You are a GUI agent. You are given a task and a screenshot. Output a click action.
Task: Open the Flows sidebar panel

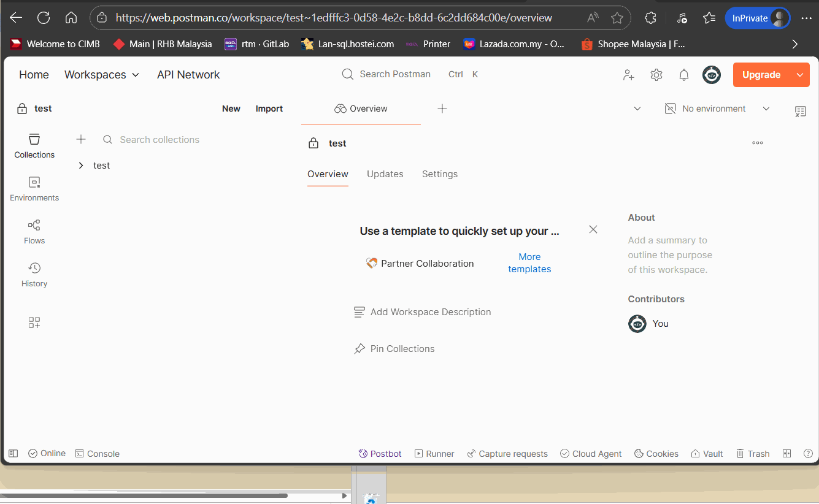click(34, 232)
